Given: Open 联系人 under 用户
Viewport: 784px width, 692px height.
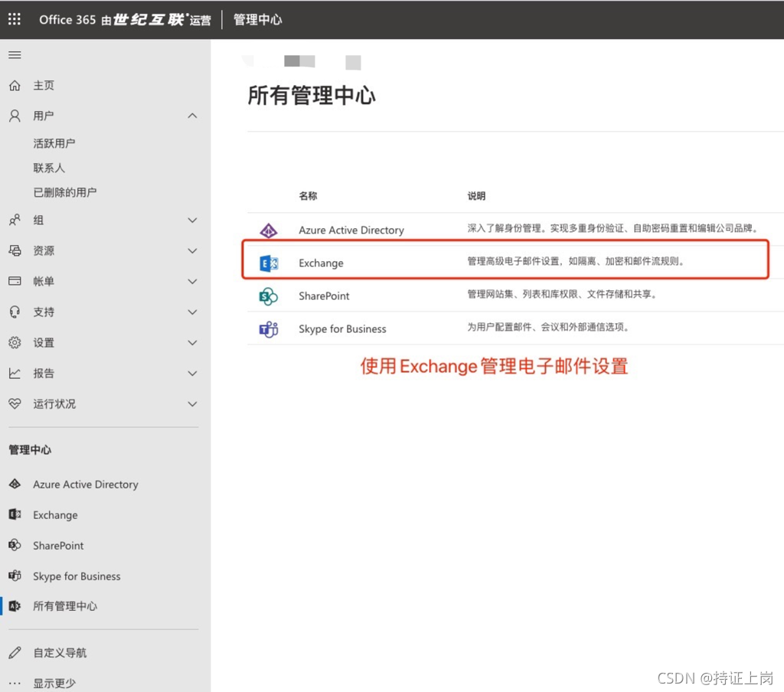Looking at the screenshot, I should coord(49,168).
